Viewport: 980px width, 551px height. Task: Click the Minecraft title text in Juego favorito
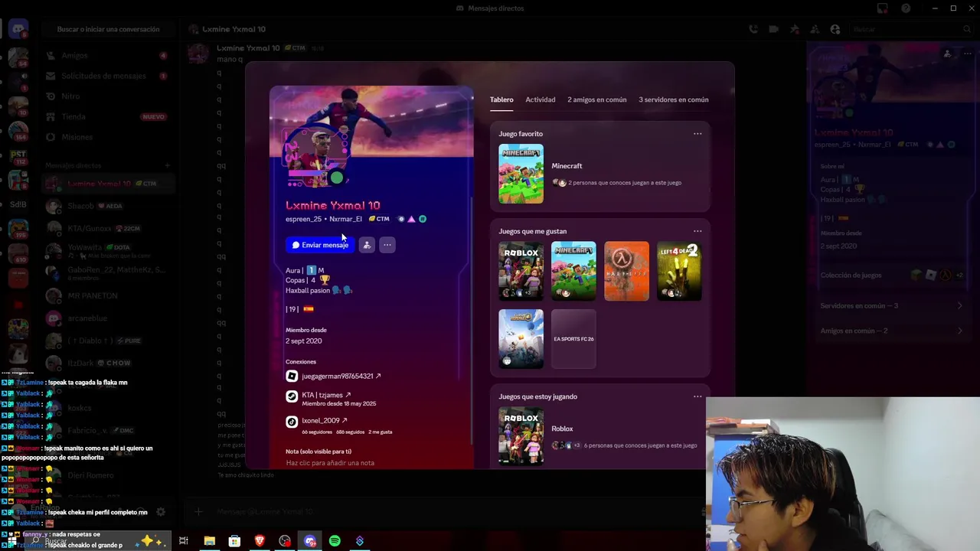coord(567,166)
